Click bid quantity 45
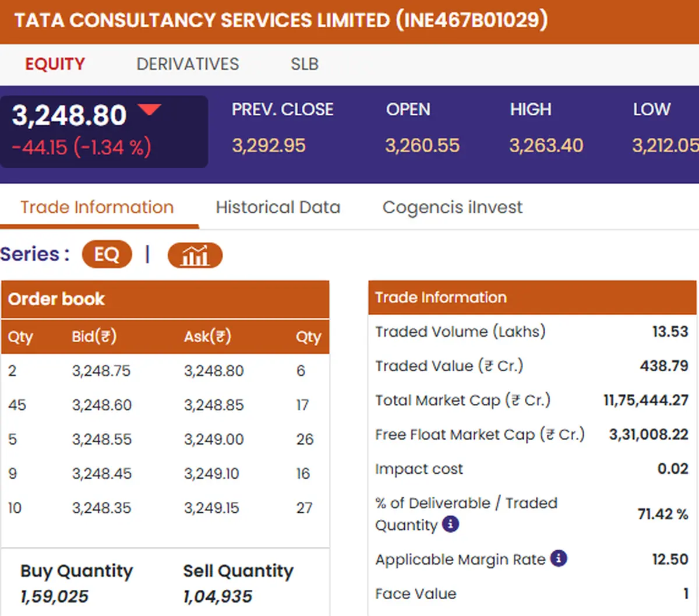The height and width of the screenshot is (616, 699). pos(17,405)
